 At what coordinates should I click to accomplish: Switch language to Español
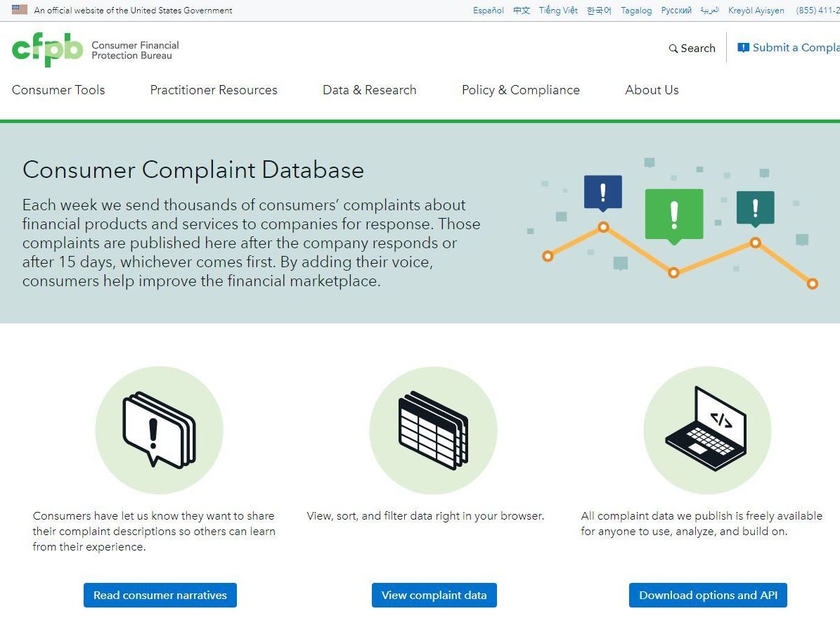[x=489, y=11]
